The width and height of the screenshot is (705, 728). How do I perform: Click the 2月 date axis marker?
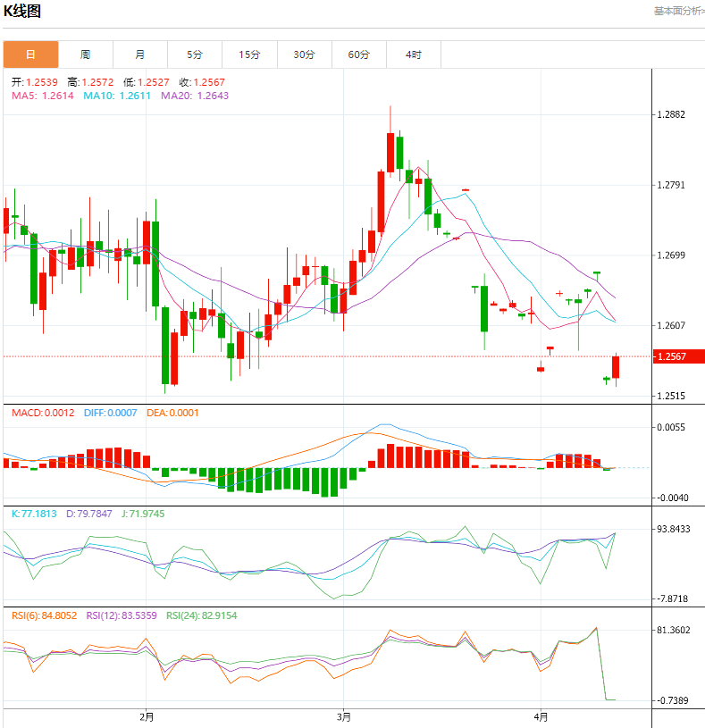[147, 716]
